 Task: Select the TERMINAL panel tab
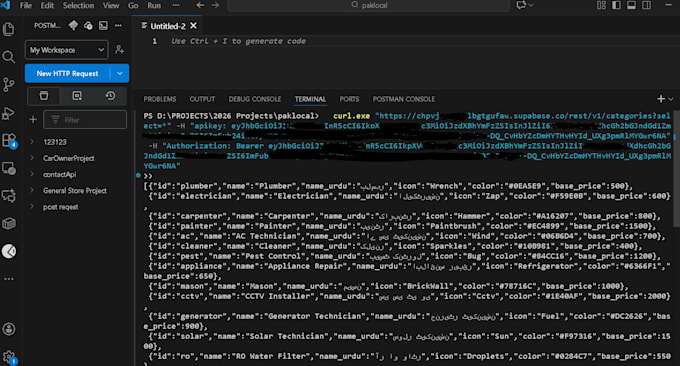pyautogui.click(x=310, y=99)
